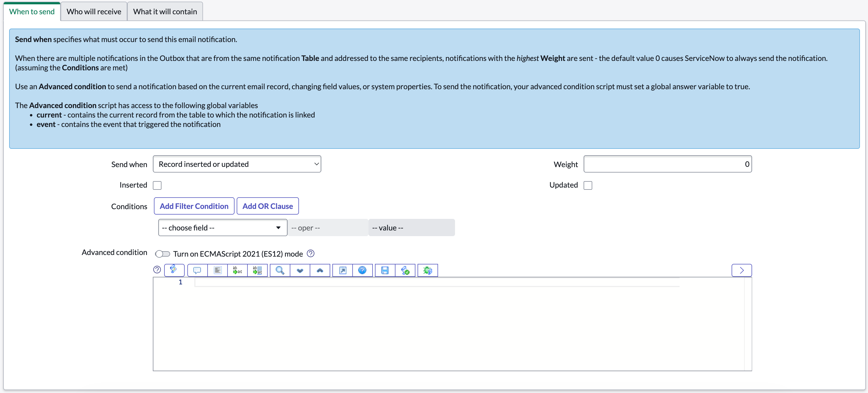Toggle syntax highlighting scroll icon
868x393 pixels.
click(174, 270)
